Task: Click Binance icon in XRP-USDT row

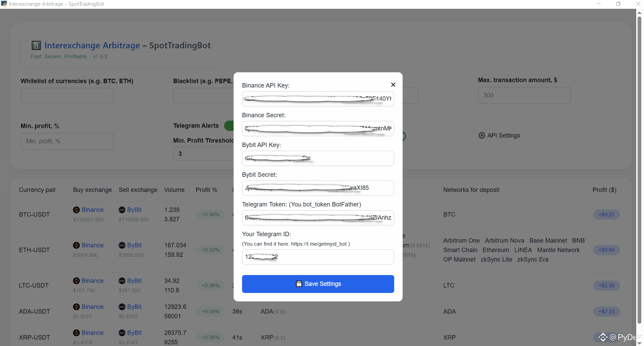Action: [76, 333]
